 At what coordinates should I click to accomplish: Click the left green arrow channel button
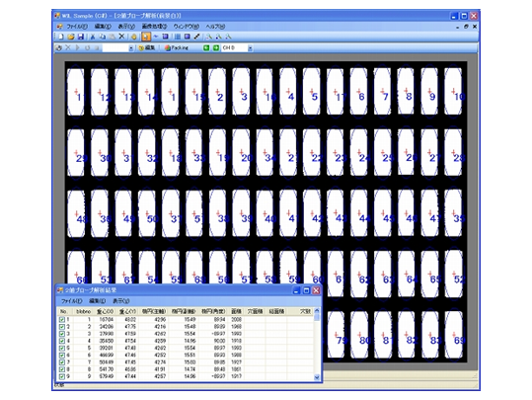click(x=206, y=47)
